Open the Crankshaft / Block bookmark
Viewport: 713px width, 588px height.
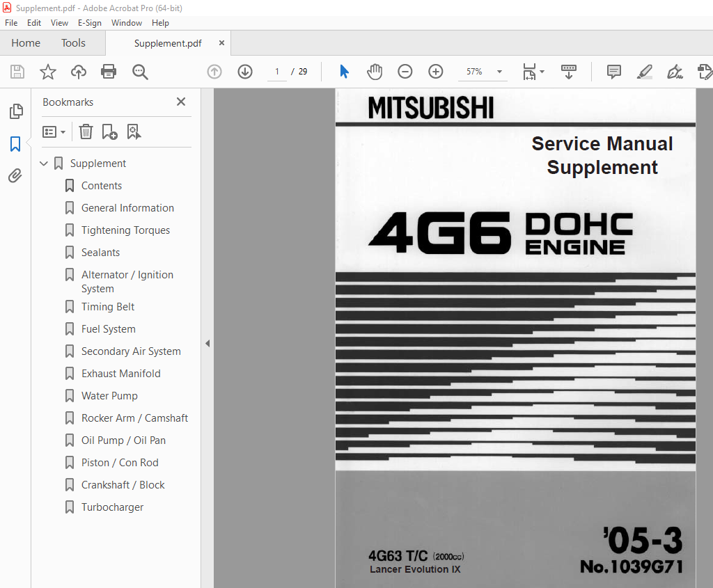tap(123, 485)
